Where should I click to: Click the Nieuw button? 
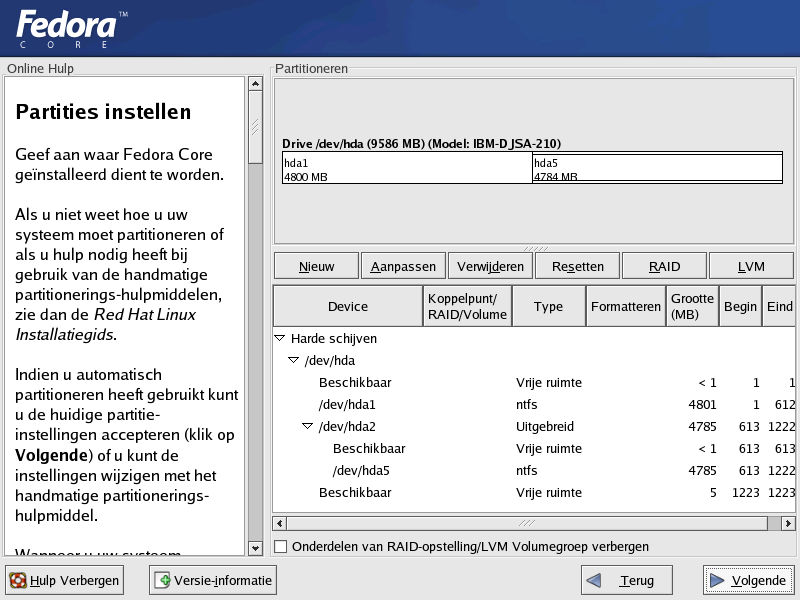click(316, 266)
